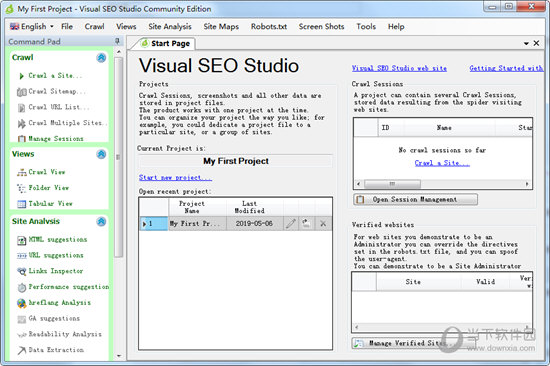This screenshot has width=550, height=366.
Task: Click the Tabular View grid icon
Action: (x=22, y=204)
